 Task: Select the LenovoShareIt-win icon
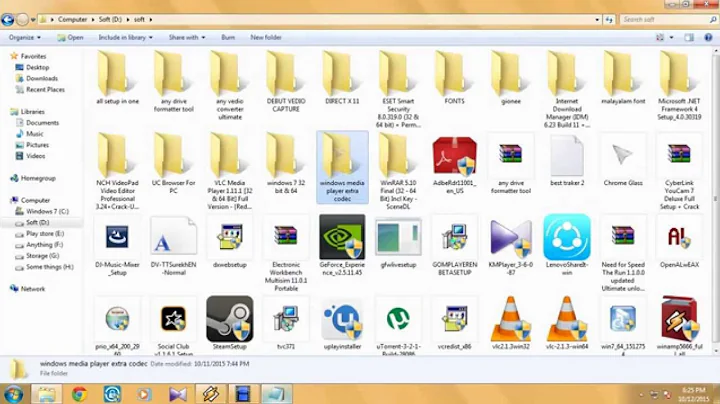click(567, 237)
